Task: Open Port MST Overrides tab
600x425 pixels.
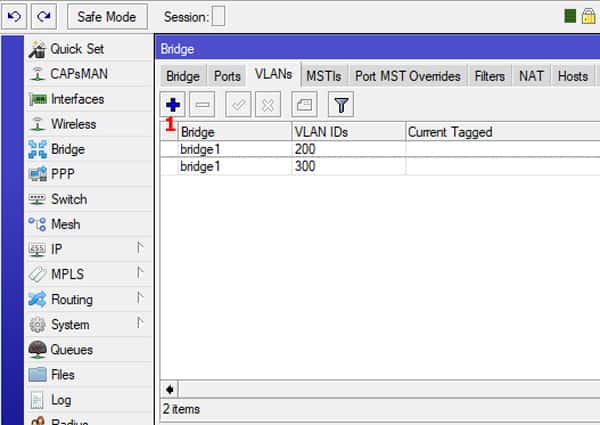Action: tap(408, 76)
